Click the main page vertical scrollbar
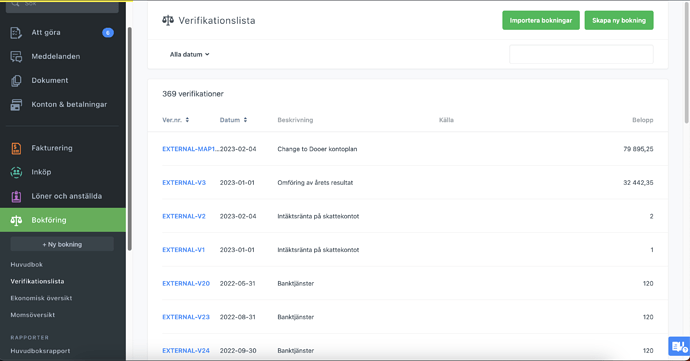The height and width of the screenshot is (361, 690). click(687, 62)
